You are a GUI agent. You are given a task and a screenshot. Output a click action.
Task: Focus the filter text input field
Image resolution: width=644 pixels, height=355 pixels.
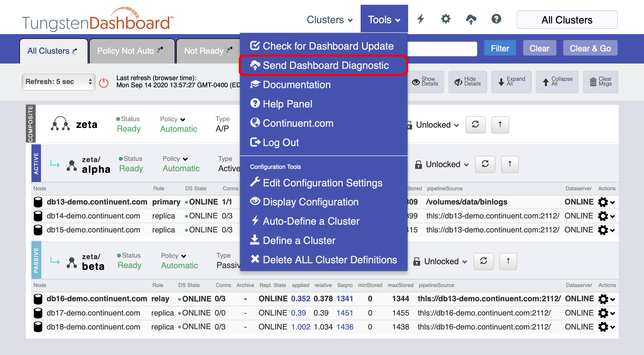(x=442, y=48)
